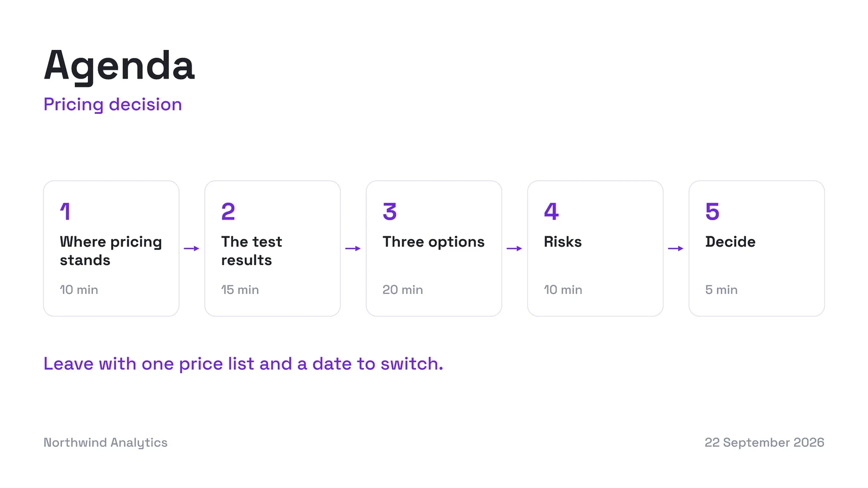Select the 'Three options' card title
The width and height of the screenshot is (868, 488).
pyautogui.click(x=433, y=242)
